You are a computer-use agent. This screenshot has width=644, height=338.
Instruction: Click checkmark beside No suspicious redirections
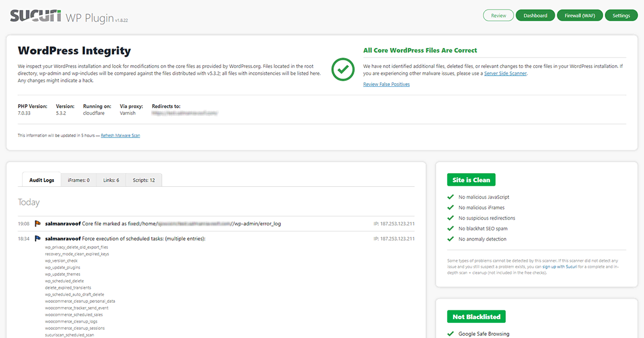[x=450, y=218]
